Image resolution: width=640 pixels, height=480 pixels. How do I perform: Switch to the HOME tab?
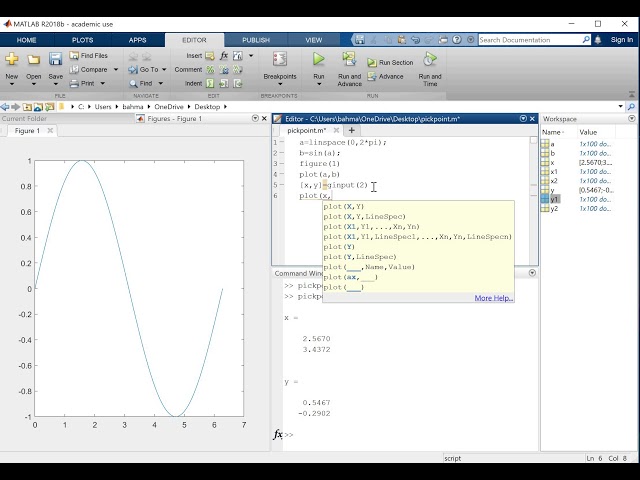pos(27,40)
